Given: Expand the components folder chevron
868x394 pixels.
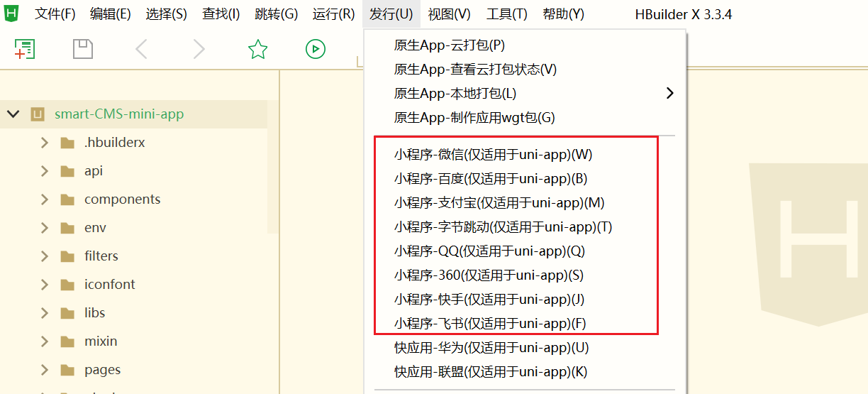Looking at the screenshot, I should 45,199.
